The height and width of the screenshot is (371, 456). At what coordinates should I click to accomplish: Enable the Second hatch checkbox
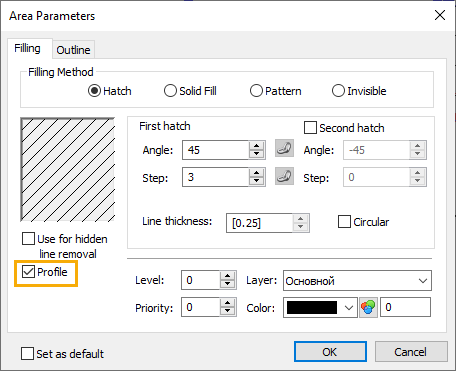pyautogui.click(x=310, y=128)
